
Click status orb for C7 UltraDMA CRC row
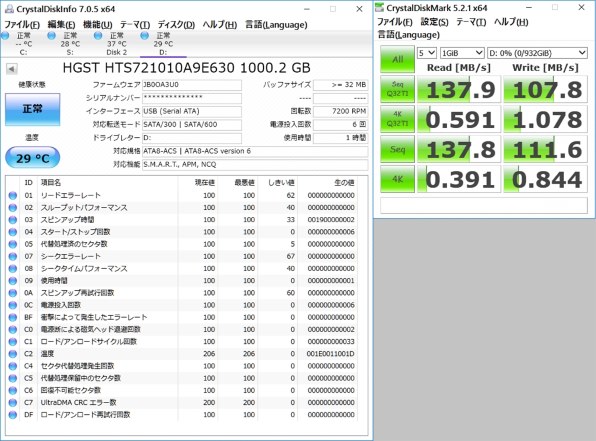[x=13, y=402]
